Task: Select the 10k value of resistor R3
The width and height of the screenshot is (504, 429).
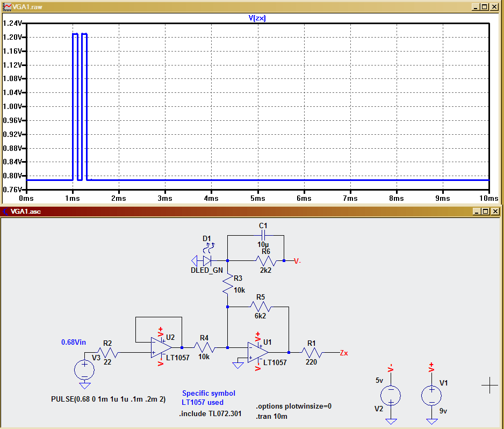Action: coord(239,290)
